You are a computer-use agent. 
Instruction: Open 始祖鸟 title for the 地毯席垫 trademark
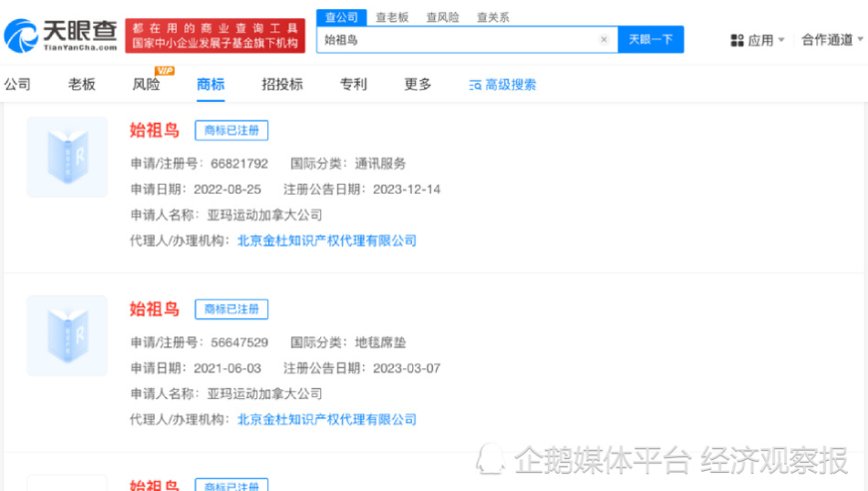155,309
